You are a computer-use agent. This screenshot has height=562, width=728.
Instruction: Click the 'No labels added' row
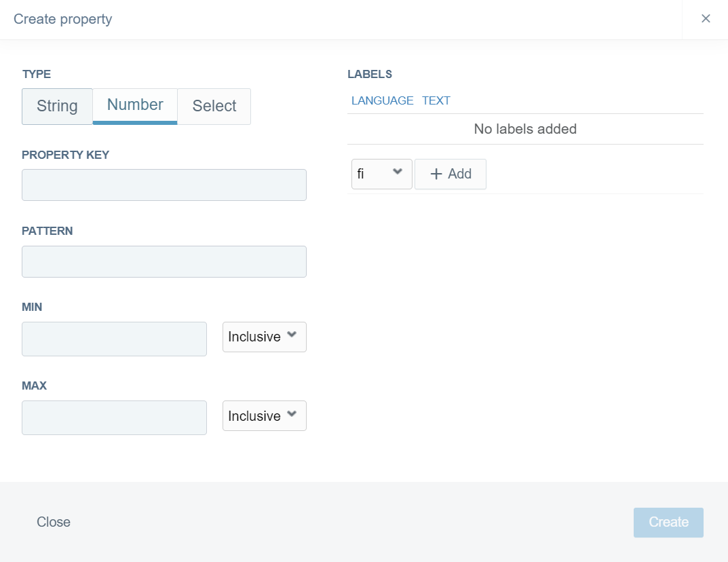pyautogui.click(x=525, y=129)
